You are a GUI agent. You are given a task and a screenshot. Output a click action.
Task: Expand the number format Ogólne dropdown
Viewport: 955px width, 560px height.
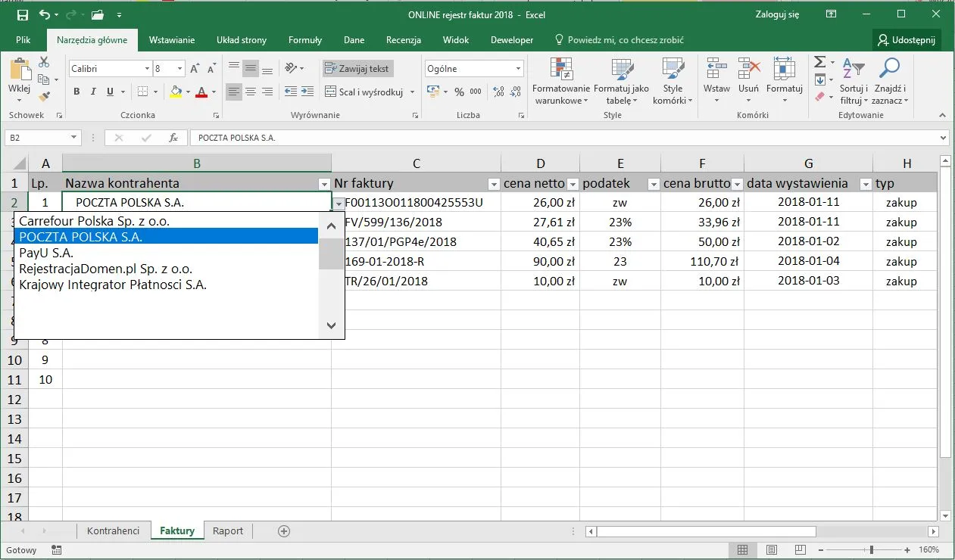(518, 69)
